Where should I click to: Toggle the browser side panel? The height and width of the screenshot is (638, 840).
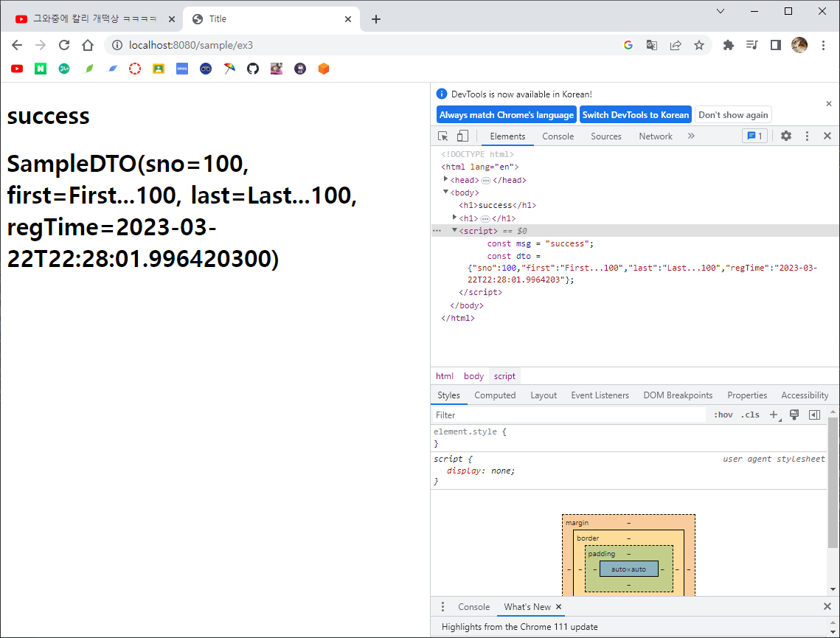coord(775,45)
